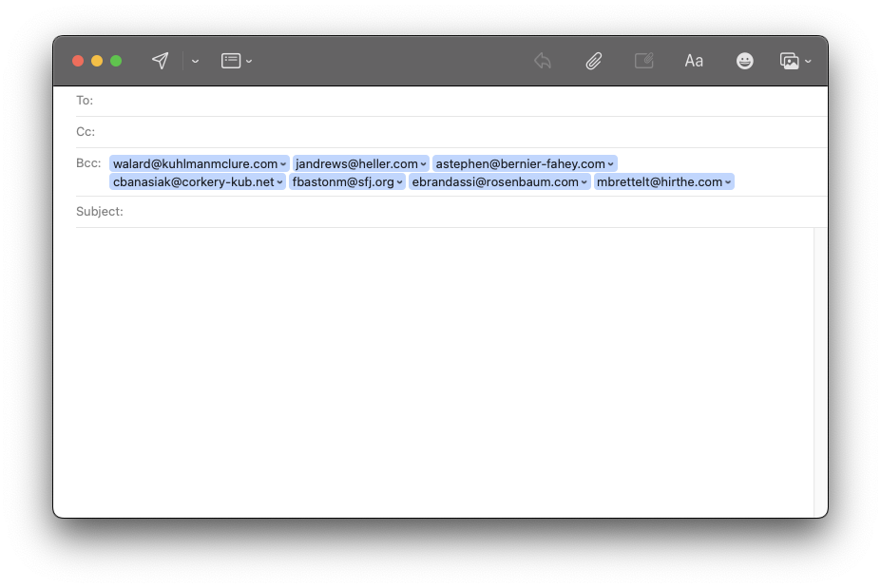881x588 pixels.
Task: Show the Aa text format options
Action: click(694, 61)
